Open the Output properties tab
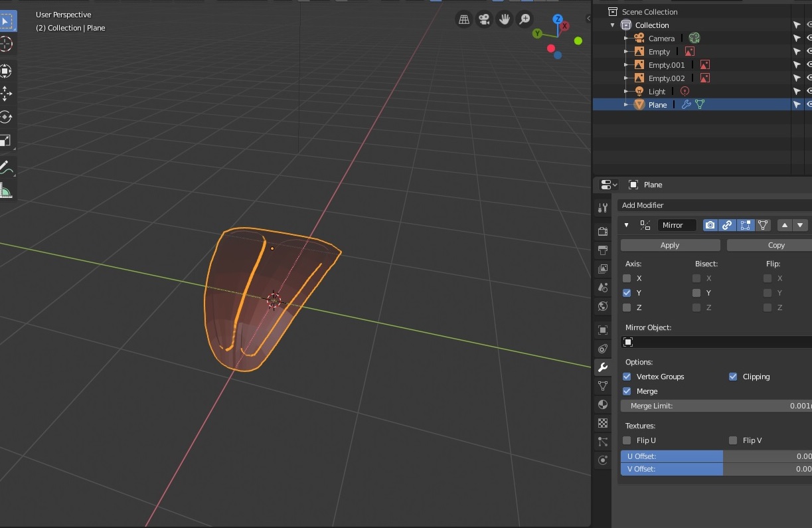Viewport: 812px width, 528px height. point(603,250)
